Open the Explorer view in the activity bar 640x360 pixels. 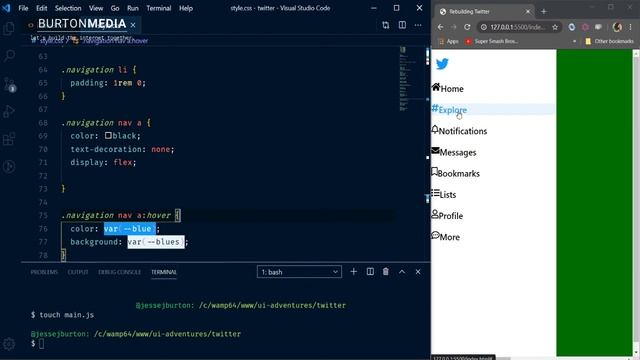(x=9, y=29)
